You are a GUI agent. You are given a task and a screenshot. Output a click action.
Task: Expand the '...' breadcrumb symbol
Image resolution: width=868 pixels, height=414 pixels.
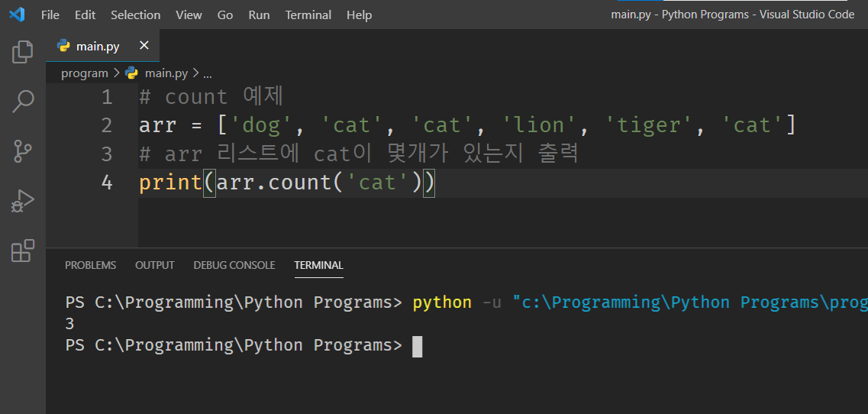[208, 73]
